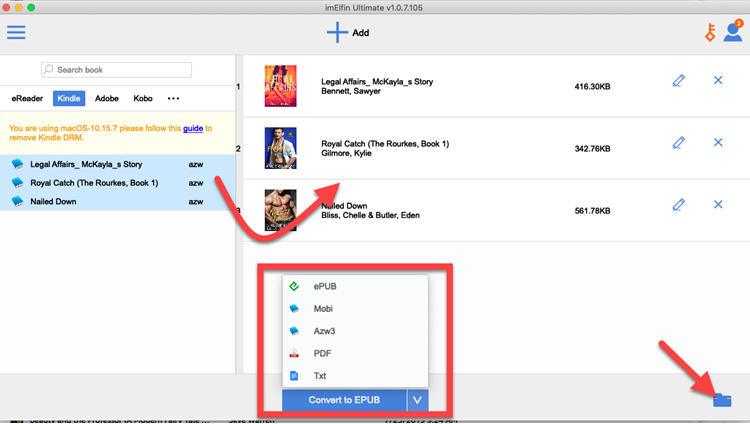This screenshot has height=424, width=750.
Task: Click the search magnifier icon
Action: [48, 70]
